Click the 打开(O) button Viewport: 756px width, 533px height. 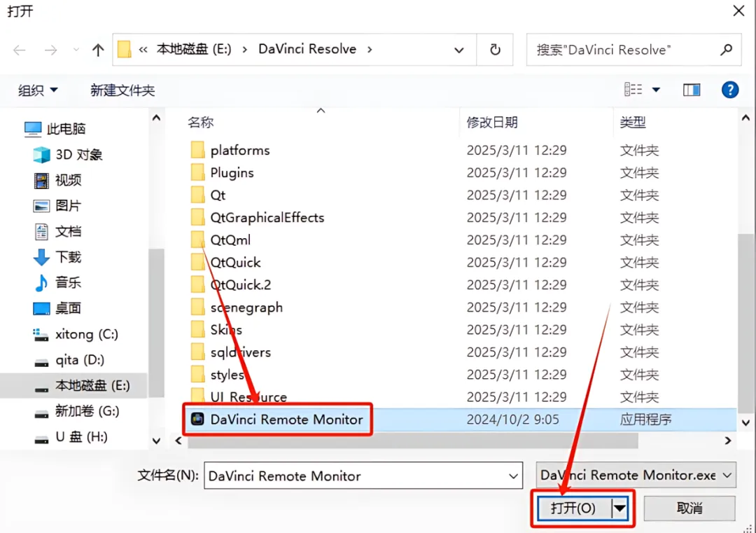tap(574, 508)
